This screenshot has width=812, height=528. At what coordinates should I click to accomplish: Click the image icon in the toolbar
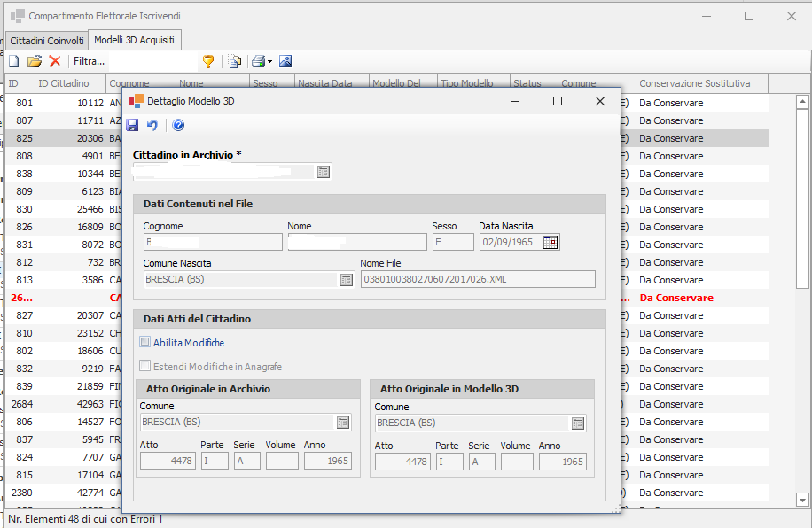(x=285, y=61)
